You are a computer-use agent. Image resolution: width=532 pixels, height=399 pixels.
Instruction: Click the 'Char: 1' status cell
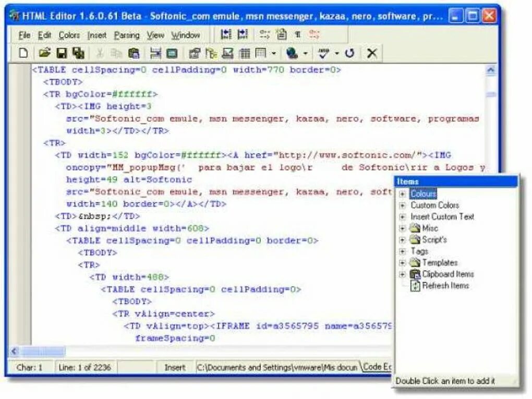[30, 368]
